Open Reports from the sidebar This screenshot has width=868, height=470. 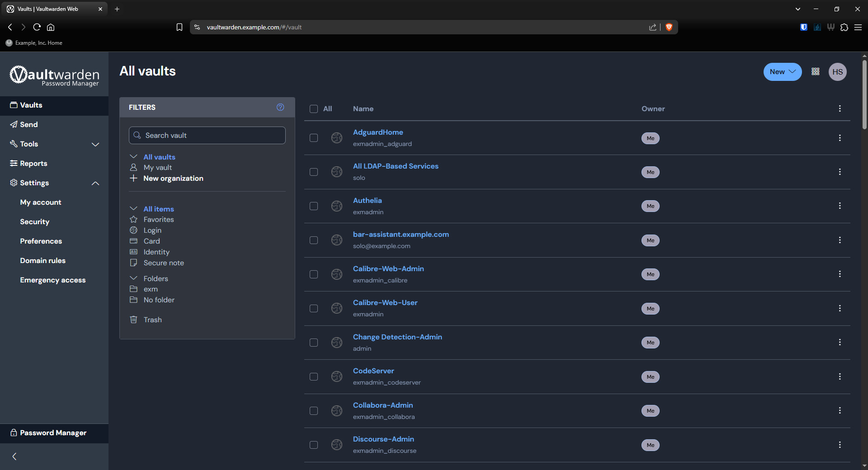tap(33, 164)
